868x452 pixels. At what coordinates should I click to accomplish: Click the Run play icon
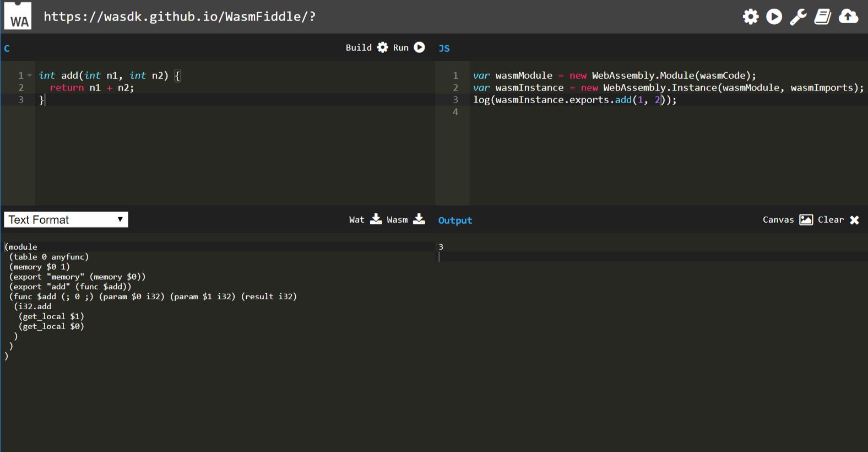click(419, 47)
